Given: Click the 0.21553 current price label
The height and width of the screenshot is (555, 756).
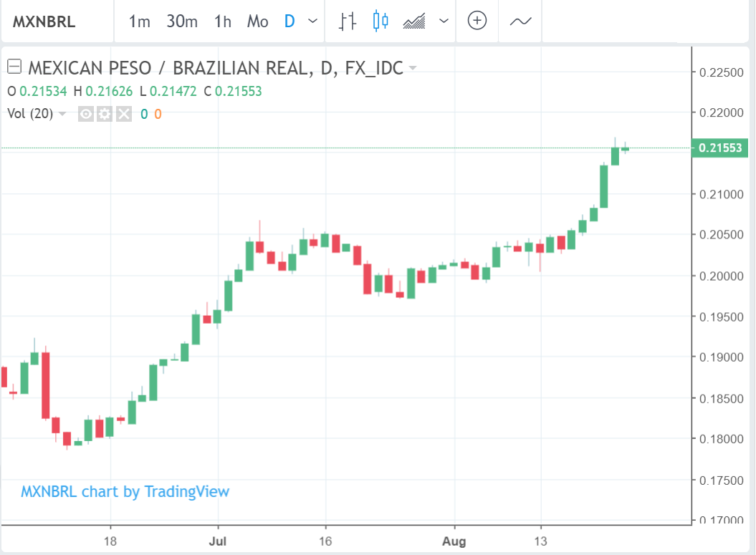Looking at the screenshot, I should pyautogui.click(x=719, y=148).
